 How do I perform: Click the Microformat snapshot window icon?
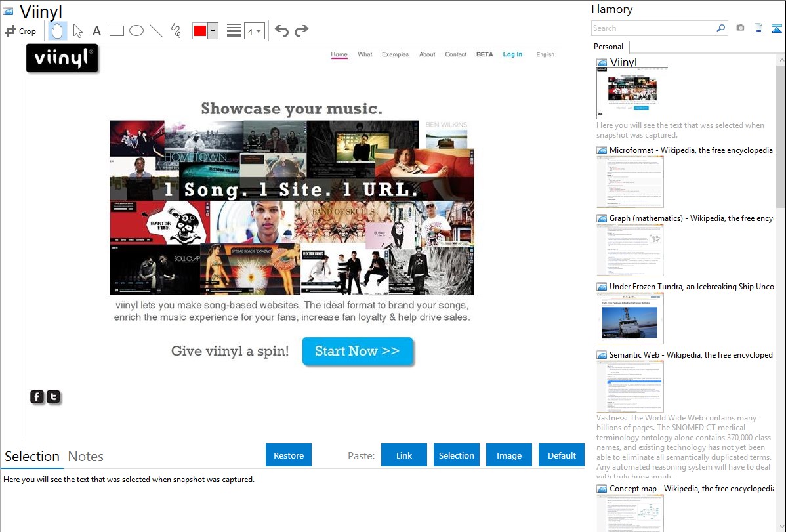pyautogui.click(x=602, y=150)
